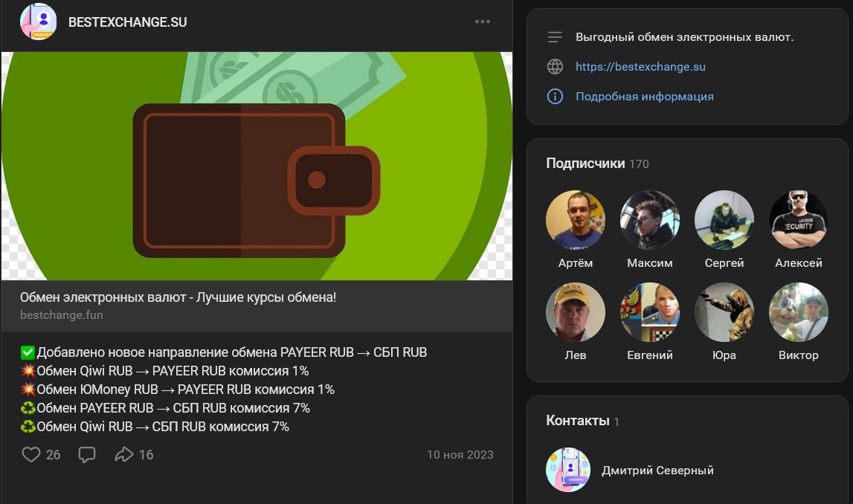Open subscriber Алексей's avatar
853x504 pixels.
799,219
